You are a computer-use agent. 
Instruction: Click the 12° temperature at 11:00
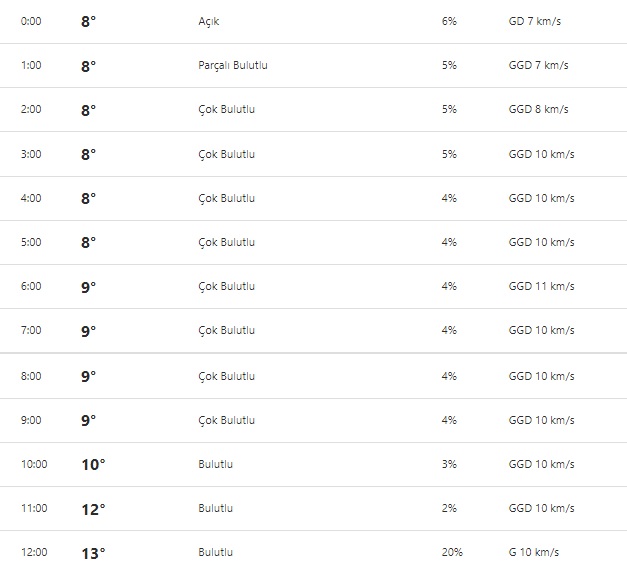93,509
